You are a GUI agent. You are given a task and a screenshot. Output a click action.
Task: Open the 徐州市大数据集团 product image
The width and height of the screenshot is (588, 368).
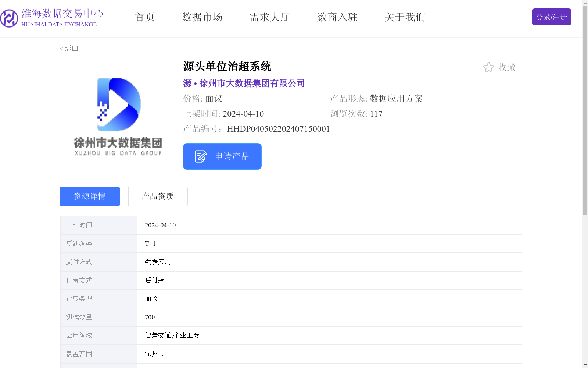click(118, 117)
